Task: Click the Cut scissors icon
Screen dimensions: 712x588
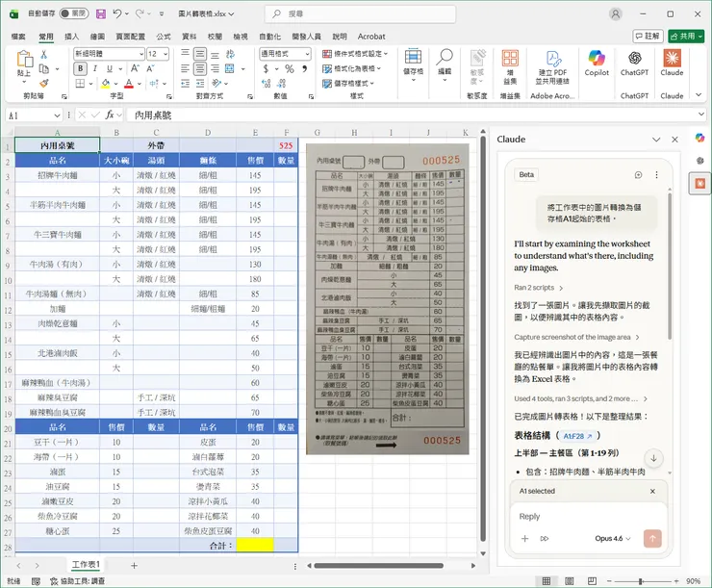Action: tap(44, 55)
